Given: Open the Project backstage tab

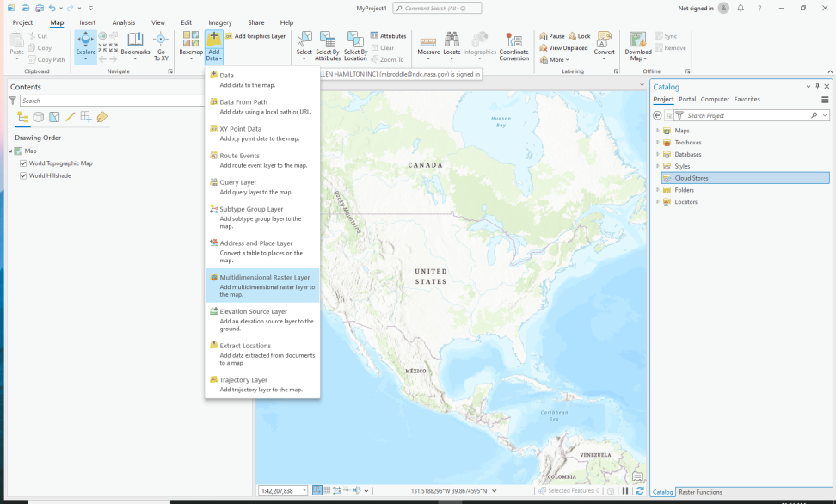Looking at the screenshot, I should (22, 22).
